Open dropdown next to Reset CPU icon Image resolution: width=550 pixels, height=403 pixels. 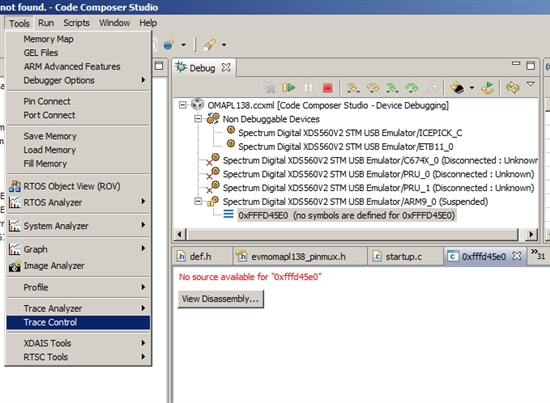click(472, 88)
